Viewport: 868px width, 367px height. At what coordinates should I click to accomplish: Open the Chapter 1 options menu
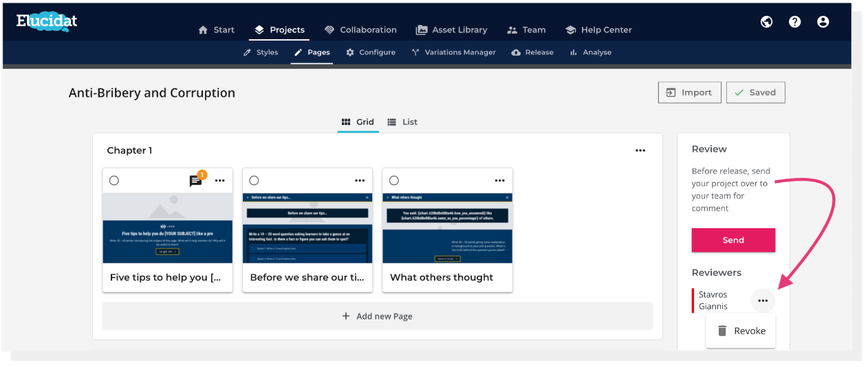coord(640,151)
